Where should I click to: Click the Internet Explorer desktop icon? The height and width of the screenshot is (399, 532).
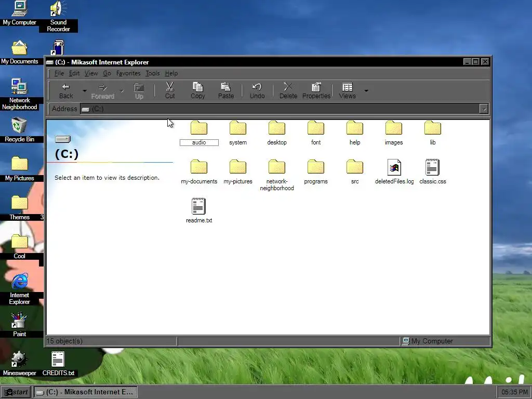19,289
